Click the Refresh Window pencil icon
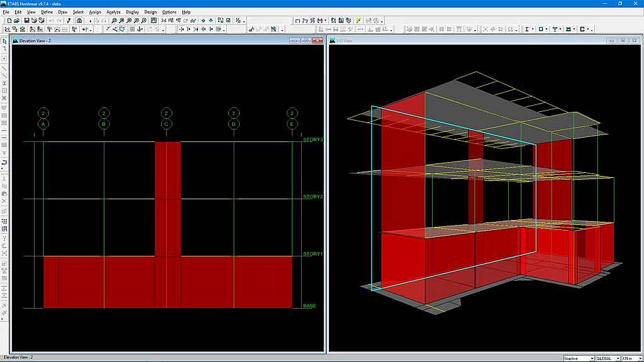Screen dimensions: 644x362 pos(69,20)
